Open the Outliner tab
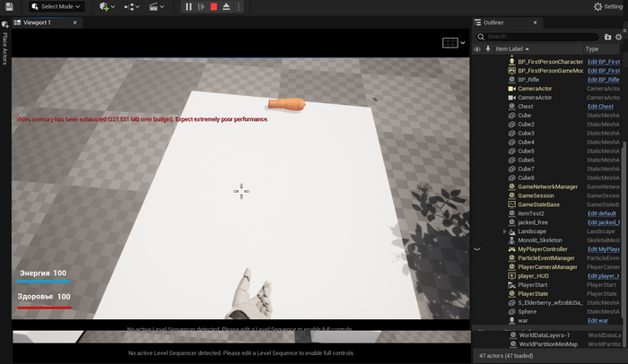628x364 pixels. (x=493, y=22)
